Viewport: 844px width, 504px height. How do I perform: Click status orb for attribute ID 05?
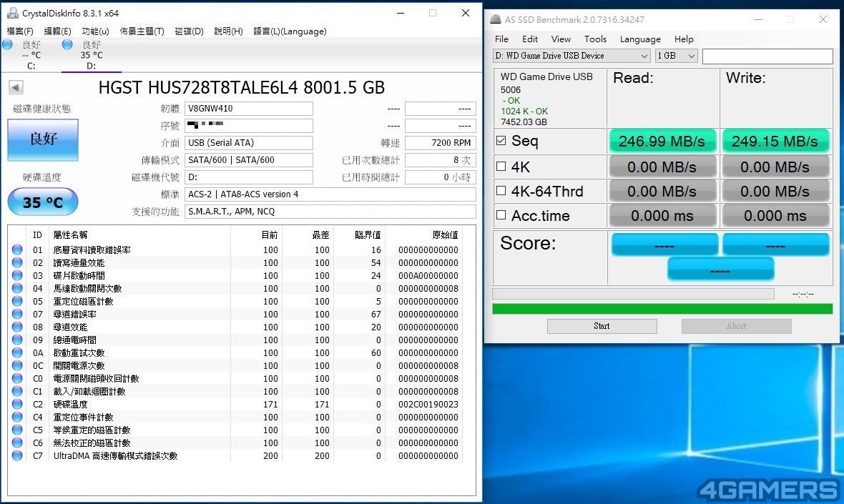tap(17, 301)
